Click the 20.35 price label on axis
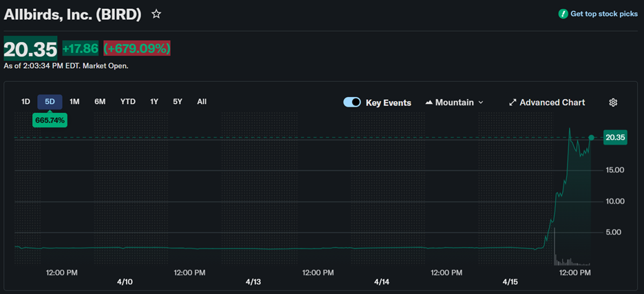This screenshot has width=644, height=294. (x=614, y=138)
